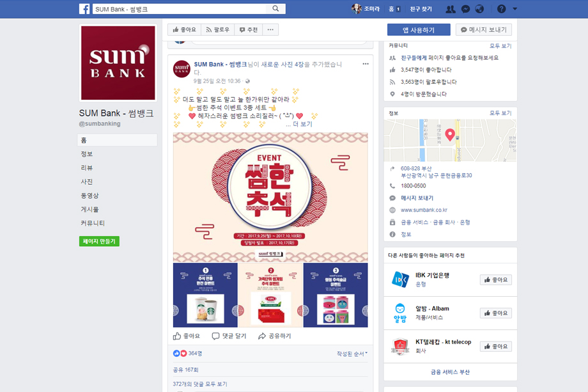Select 사진 in the left page menu
This screenshot has height=392, width=588.
87,182
